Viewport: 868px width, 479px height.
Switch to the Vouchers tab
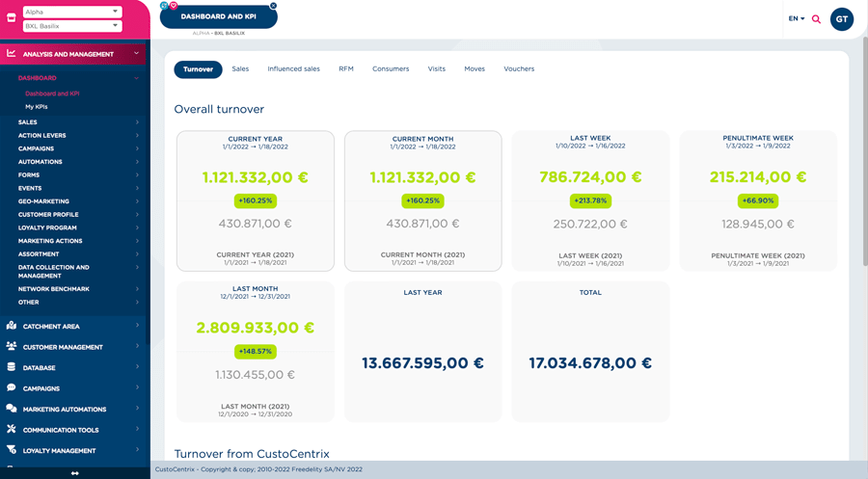pyautogui.click(x=519, y=69)
